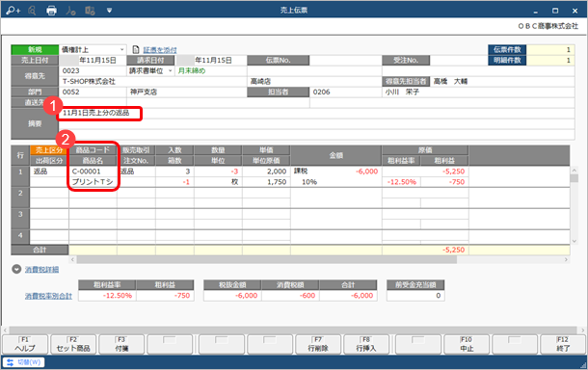The image size is (588, 370).
Task: Click the grid vertical scrollbar up arrow
Action: [574, 171]
